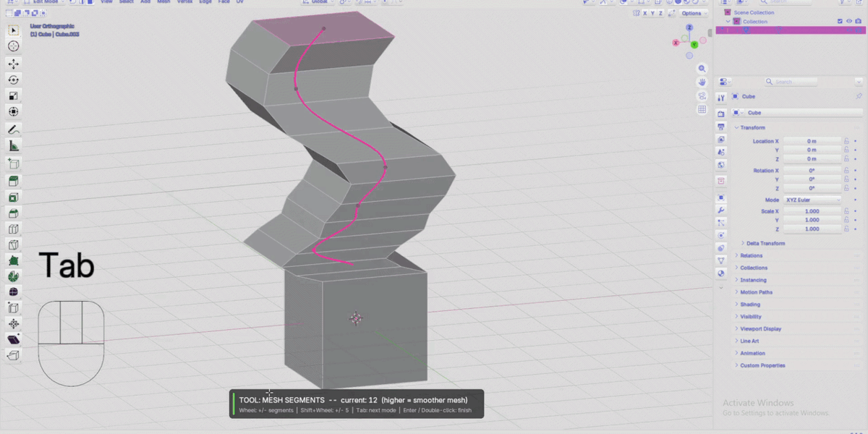
Task: Select the Measure tool
Action: coord(13,146)
